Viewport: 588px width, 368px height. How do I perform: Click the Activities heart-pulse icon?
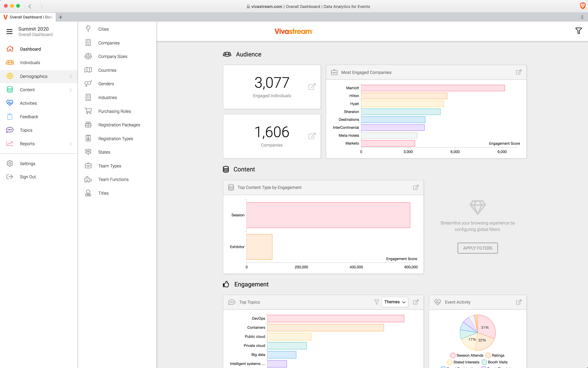[10, 103]
